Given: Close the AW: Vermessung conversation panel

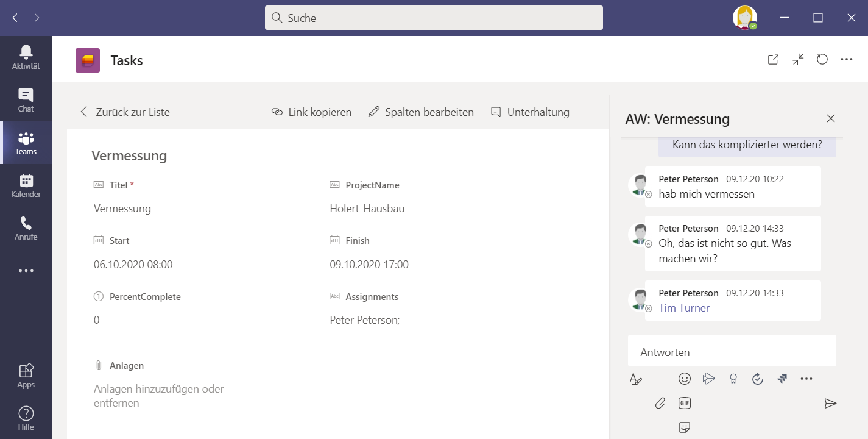Looking at the screenshot, I should 830,118.
